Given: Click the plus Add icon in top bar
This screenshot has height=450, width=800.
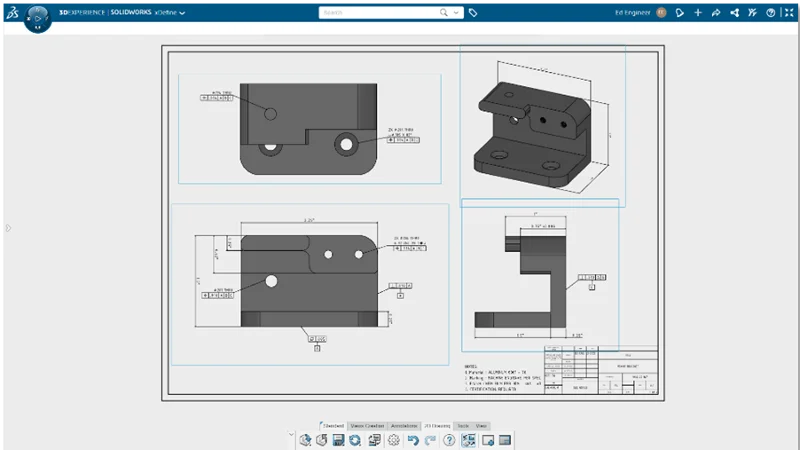Looking at the screenshot, I should click(697, 13).
